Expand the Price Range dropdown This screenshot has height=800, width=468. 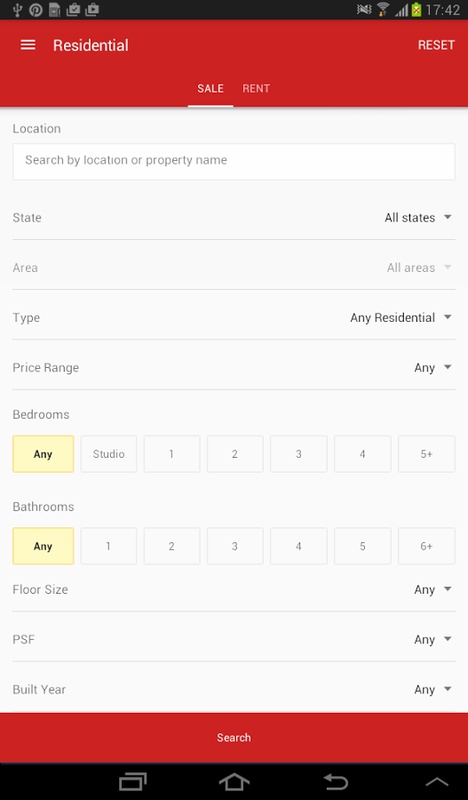234,367
